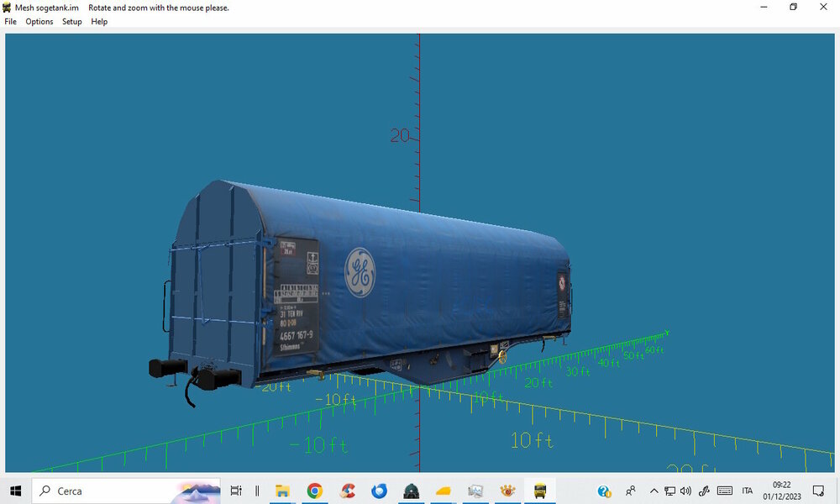Open network status tray icon

click(669, 491)
